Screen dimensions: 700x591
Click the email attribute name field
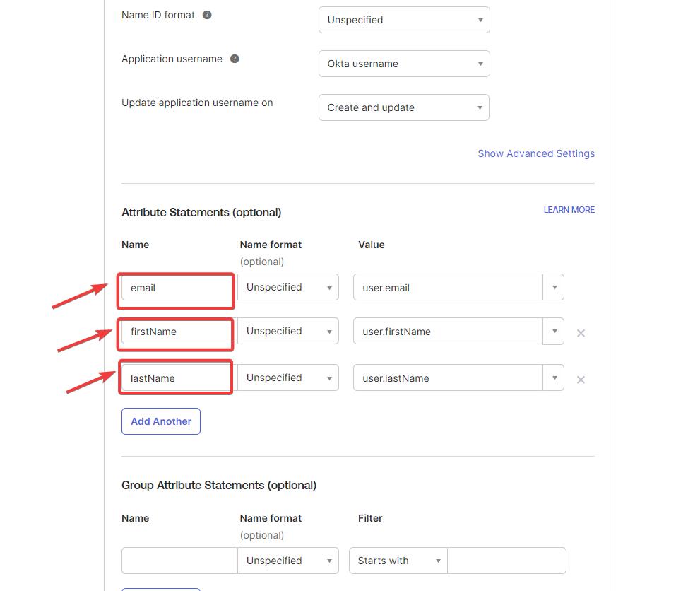[x=177, y=288]
